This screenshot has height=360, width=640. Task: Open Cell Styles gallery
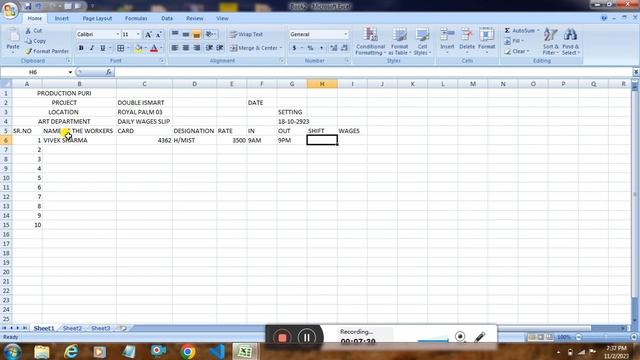pos(422,41)
